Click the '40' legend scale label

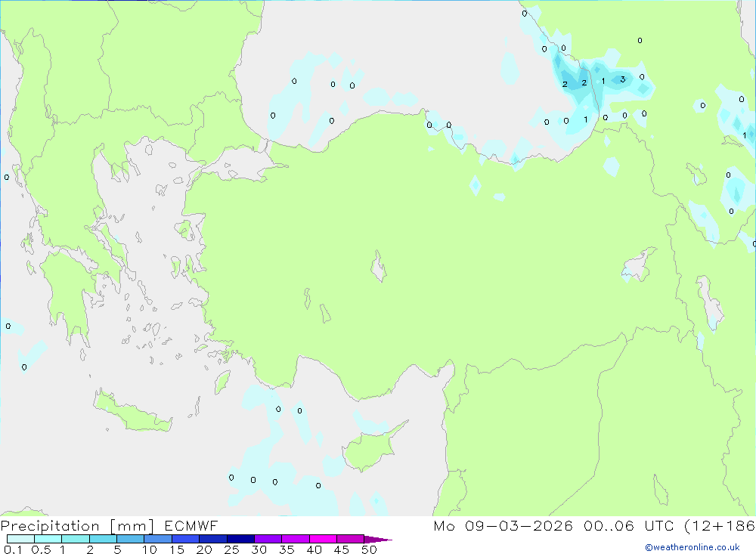[314, 549]
